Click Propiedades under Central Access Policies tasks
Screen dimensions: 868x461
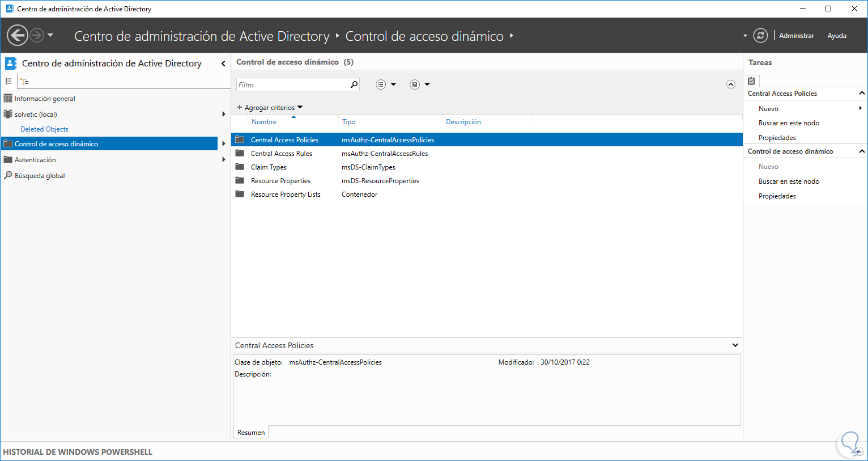pyautogui.click(x=777, y=138)
